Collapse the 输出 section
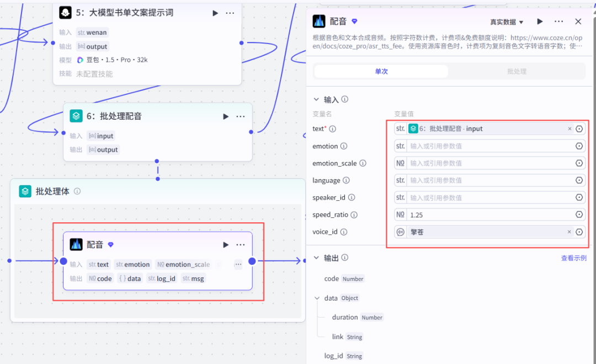596x364 pixels. click(x=316, y=258)
